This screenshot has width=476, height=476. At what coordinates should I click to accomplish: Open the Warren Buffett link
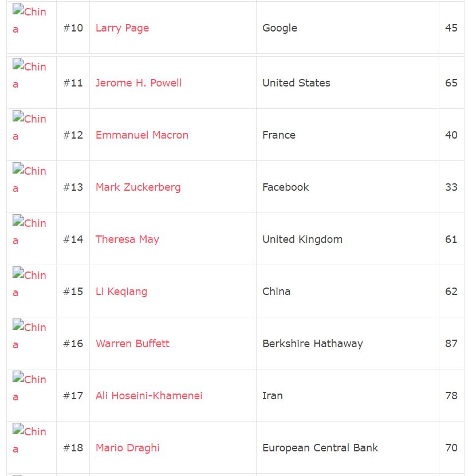point(132,344)
